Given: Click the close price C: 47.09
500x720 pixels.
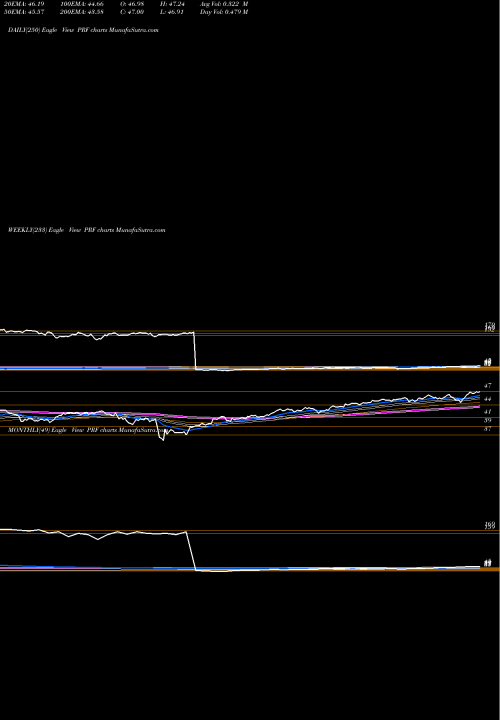Looking at the screenshot, I should pos(130,12).
